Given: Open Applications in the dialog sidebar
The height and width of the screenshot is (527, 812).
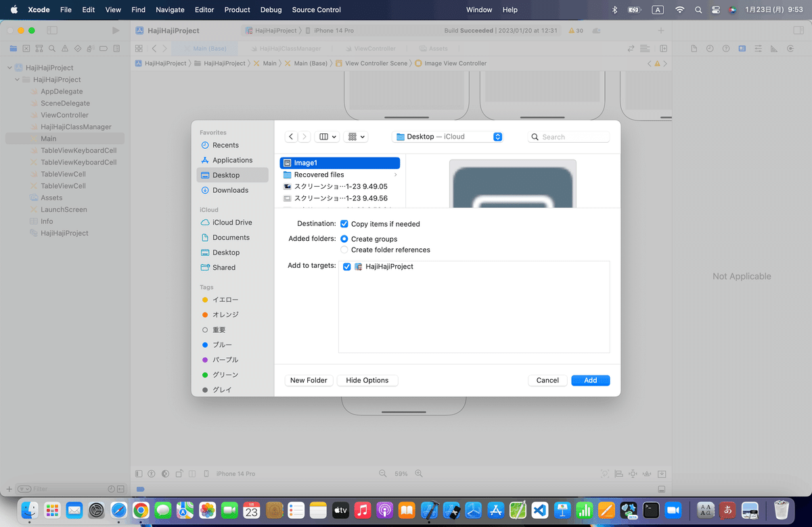Looking at the screenshot, I should [232, 160].
